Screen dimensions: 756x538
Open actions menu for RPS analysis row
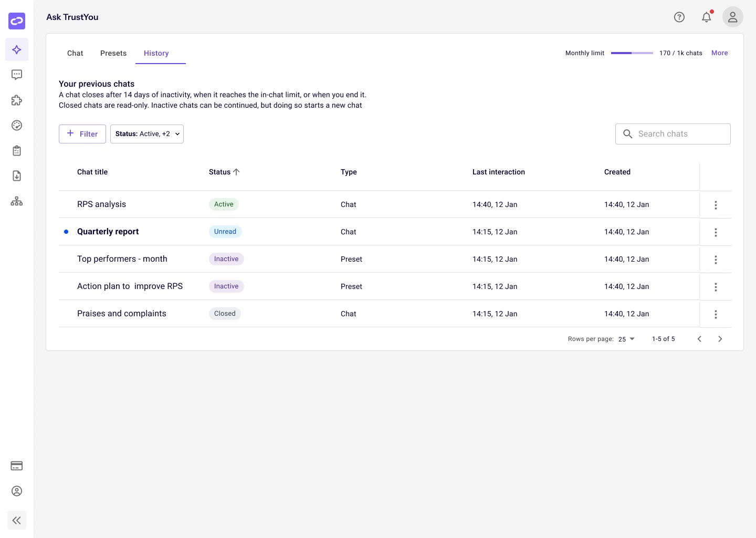tap(716, 205)
